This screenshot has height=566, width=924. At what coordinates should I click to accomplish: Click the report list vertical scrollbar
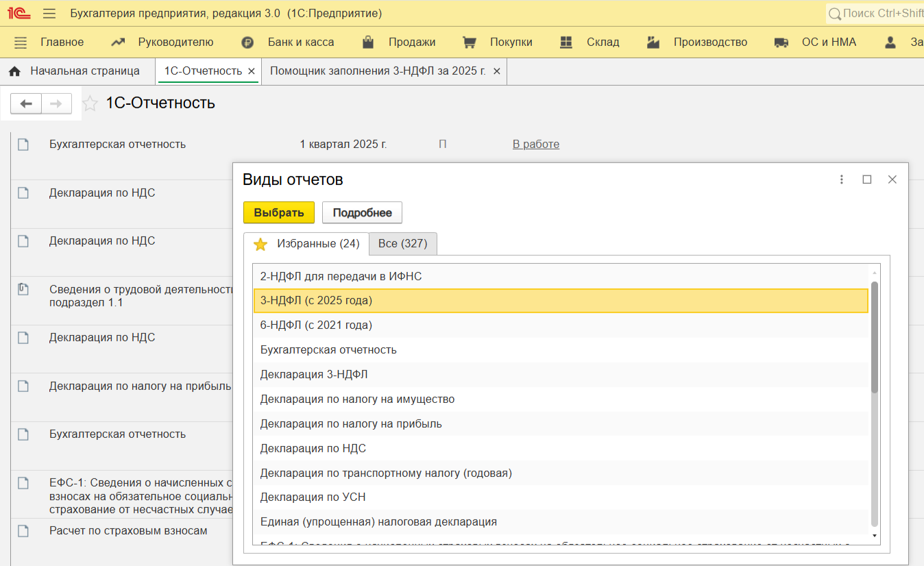[874, 336]
